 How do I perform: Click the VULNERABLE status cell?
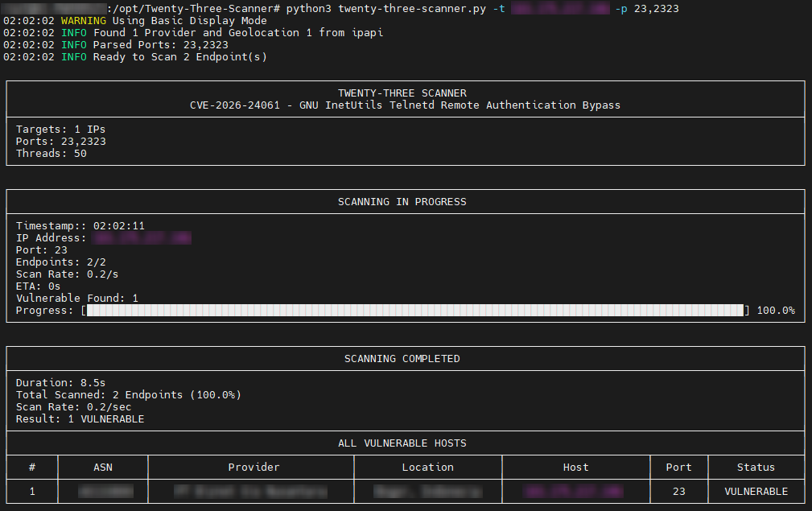(756, 492)
